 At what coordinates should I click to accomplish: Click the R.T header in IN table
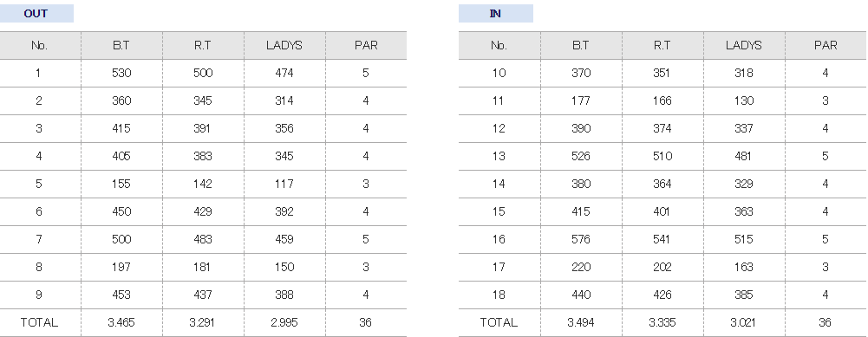(662, 45)
